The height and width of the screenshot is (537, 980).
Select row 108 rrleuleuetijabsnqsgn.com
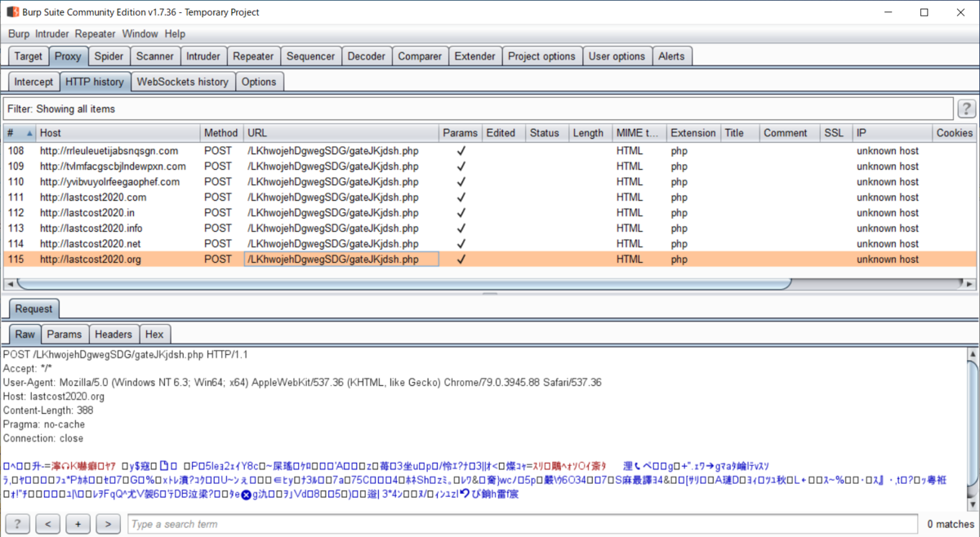click(x=490, y=151)
